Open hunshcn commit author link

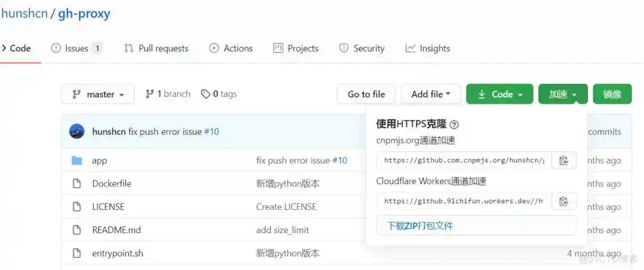point(108,132)
